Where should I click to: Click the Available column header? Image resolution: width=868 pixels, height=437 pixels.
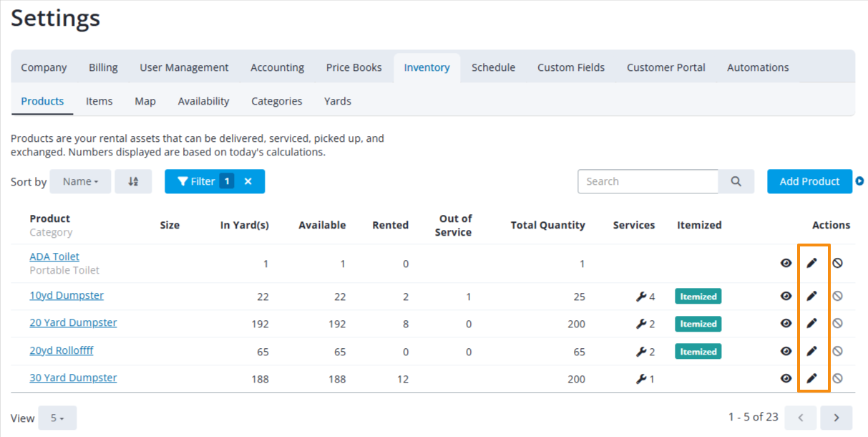pyautogui.click(x=322, y=225)
